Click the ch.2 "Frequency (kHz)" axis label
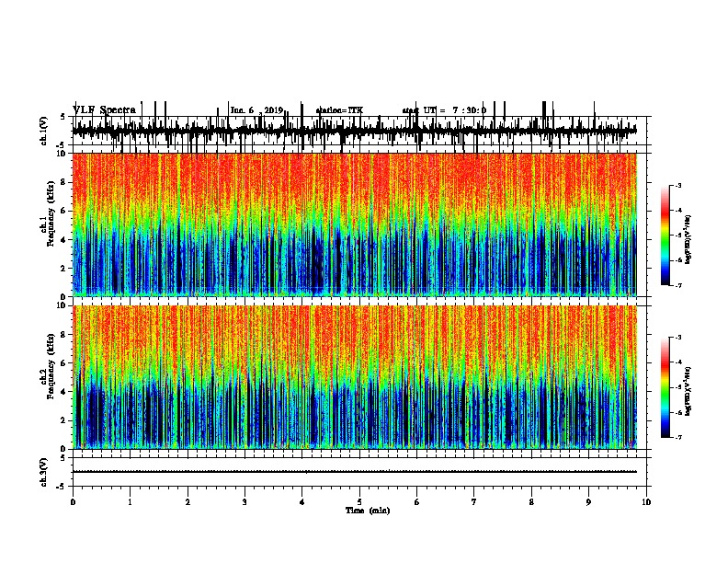The height and width of the screenshot is (563, 728). pyautogui.click(x=51, y=366)
